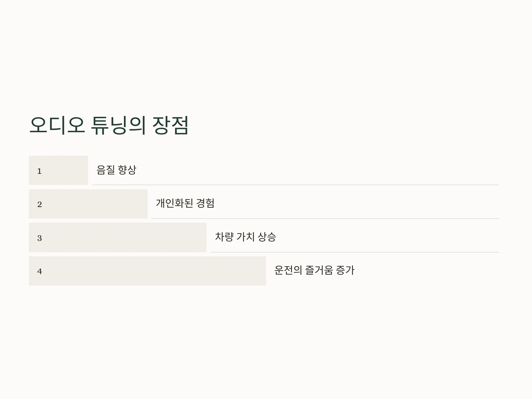Click the word 증가 at the fourth label's end

[345, 270]
